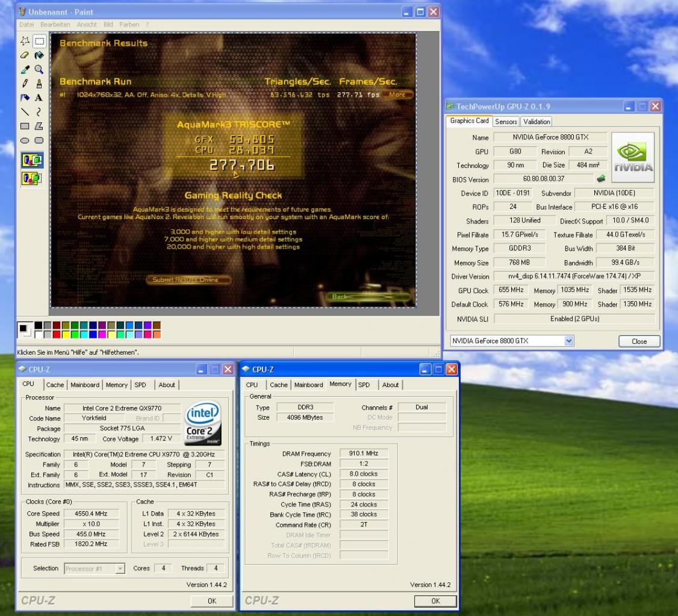Enable opaque selection option in Paint toolbox
678x616 pixels.
(33, 160)
